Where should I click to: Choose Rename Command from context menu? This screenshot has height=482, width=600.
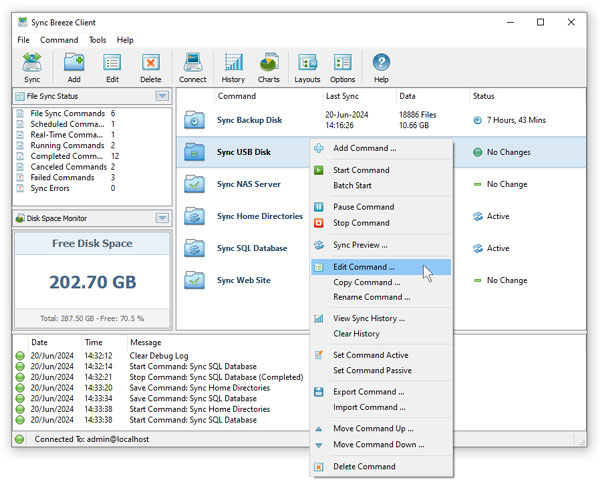tap(381, 297)
